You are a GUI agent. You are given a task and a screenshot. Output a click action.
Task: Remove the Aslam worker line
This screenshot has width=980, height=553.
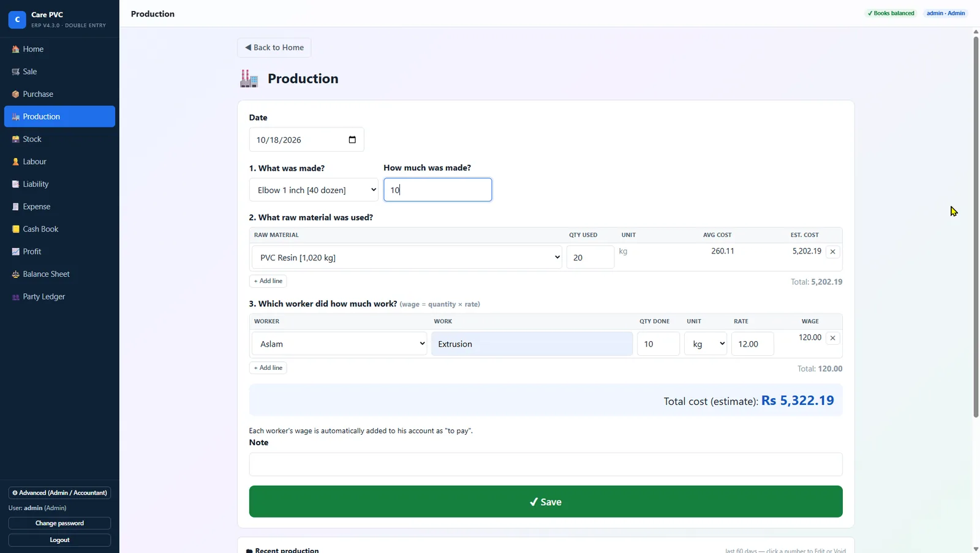832,338
